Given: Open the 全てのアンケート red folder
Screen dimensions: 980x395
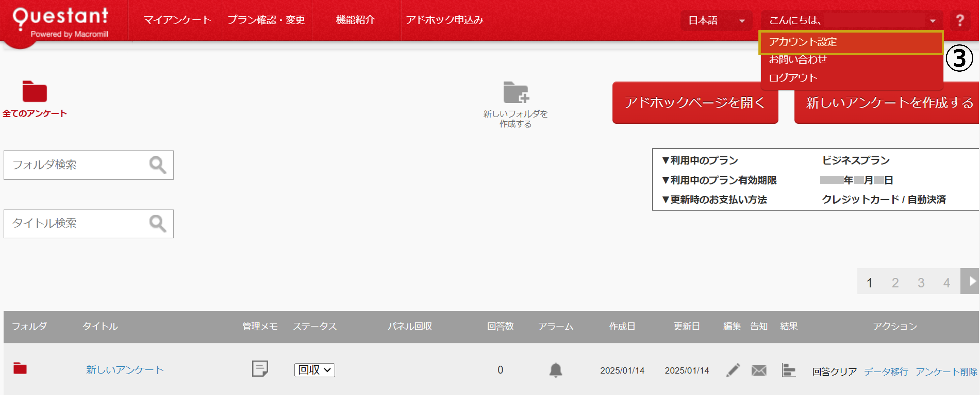Looking at the screenshot, I should (35, 91).
